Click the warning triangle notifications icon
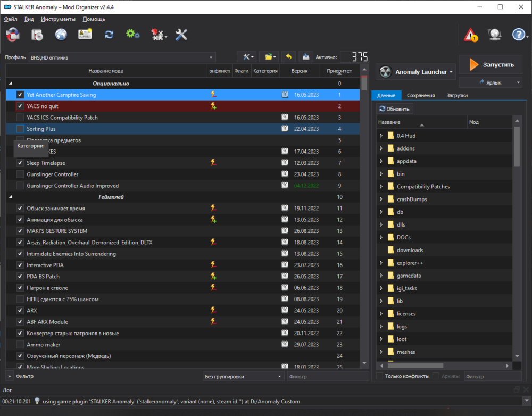 (471, 36)
